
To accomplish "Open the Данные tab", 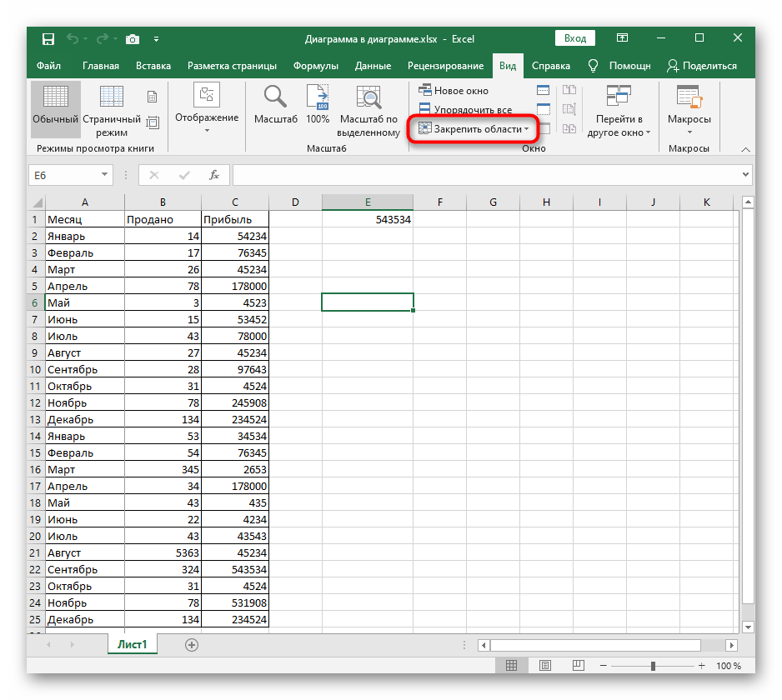I will coord(373,66).
